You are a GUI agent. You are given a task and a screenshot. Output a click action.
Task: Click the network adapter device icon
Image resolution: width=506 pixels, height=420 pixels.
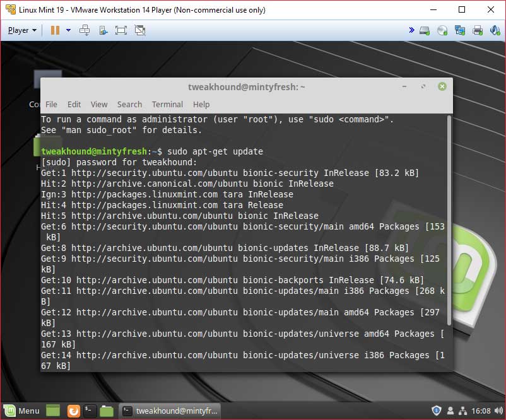[460, 31]
